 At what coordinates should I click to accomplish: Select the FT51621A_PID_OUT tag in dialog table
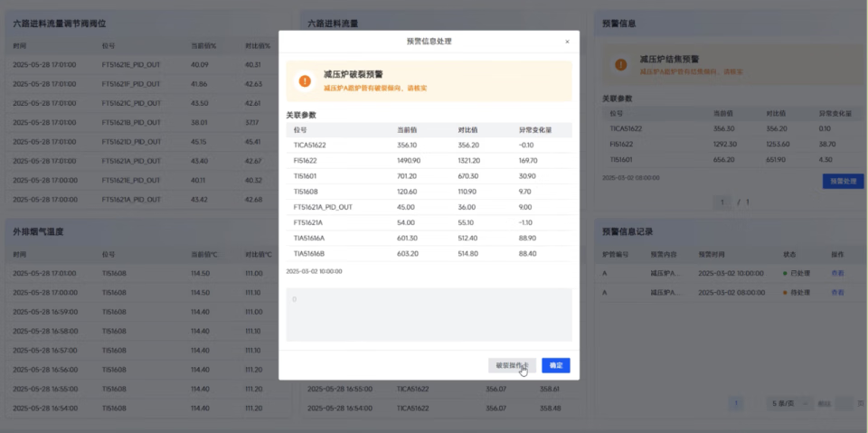coord(324,207)
